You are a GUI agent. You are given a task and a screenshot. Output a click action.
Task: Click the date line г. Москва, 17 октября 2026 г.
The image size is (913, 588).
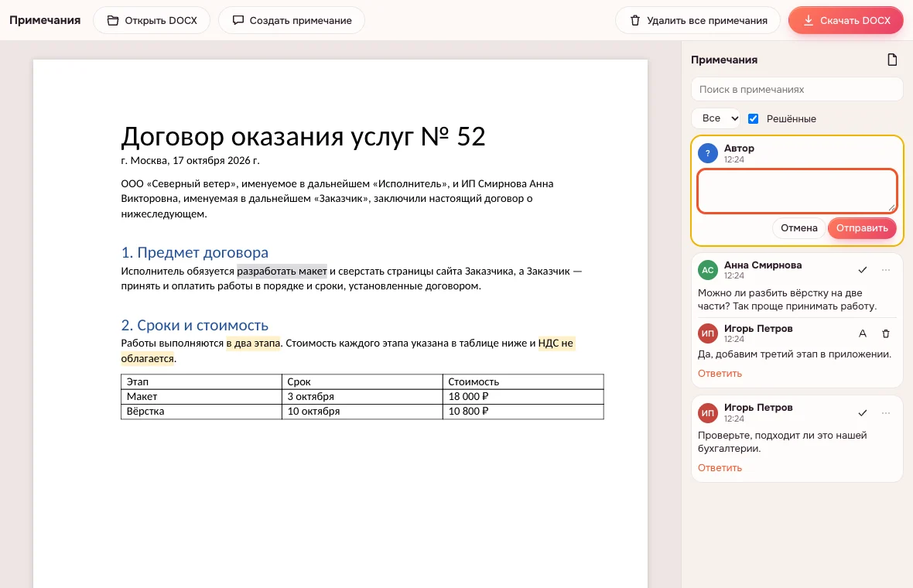coord(190,161)
